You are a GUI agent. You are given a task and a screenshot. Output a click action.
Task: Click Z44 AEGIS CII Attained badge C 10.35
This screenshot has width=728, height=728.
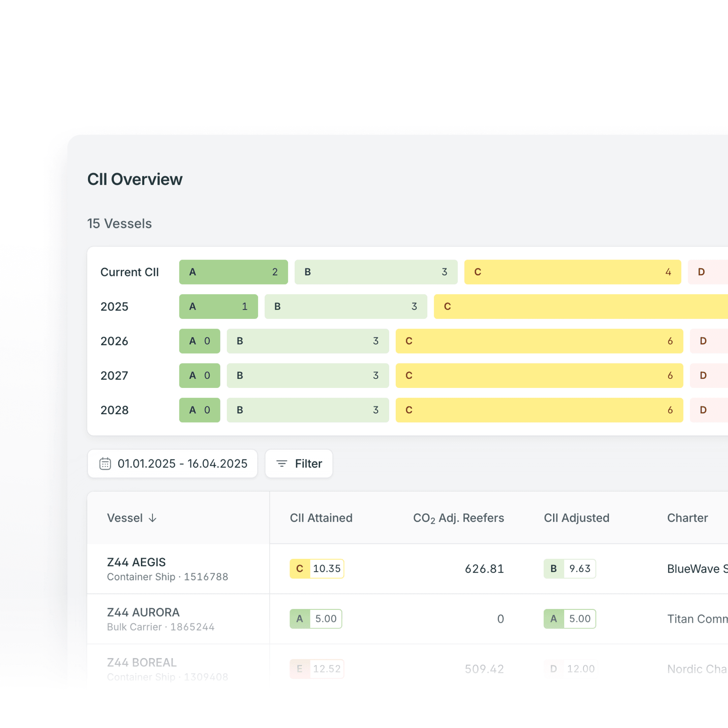coord(317,569)
